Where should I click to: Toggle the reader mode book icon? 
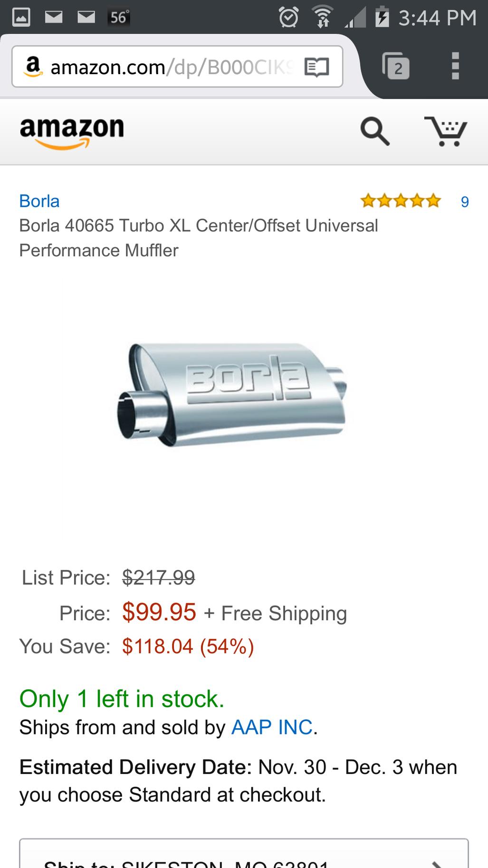(x=316, y=68)
